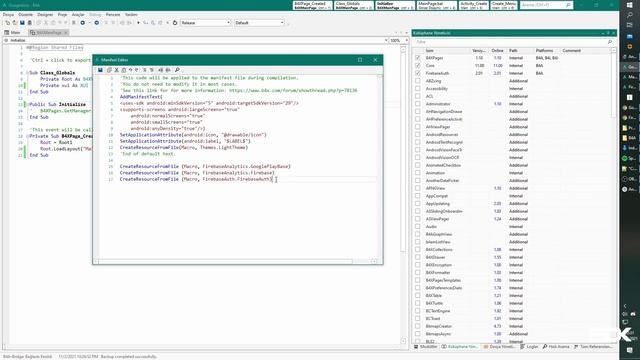Check the ABZxing library checkbox

[418, 81]
